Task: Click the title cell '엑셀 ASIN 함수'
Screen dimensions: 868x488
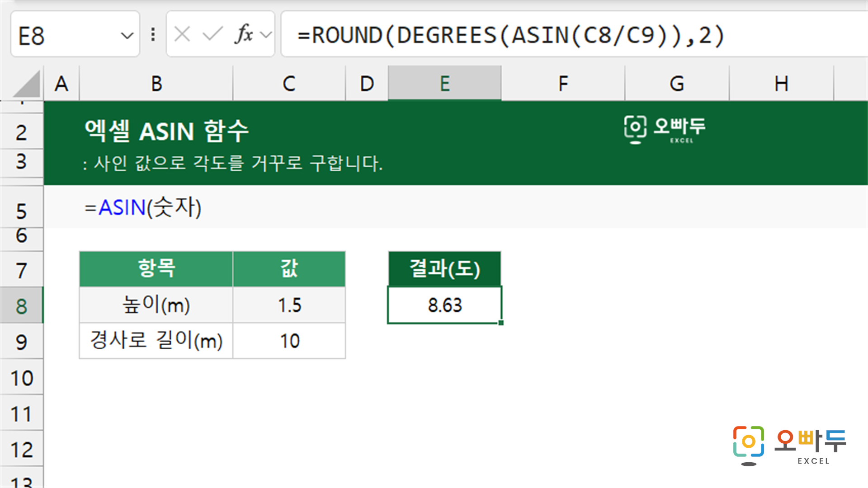Action: pos(167,131)
